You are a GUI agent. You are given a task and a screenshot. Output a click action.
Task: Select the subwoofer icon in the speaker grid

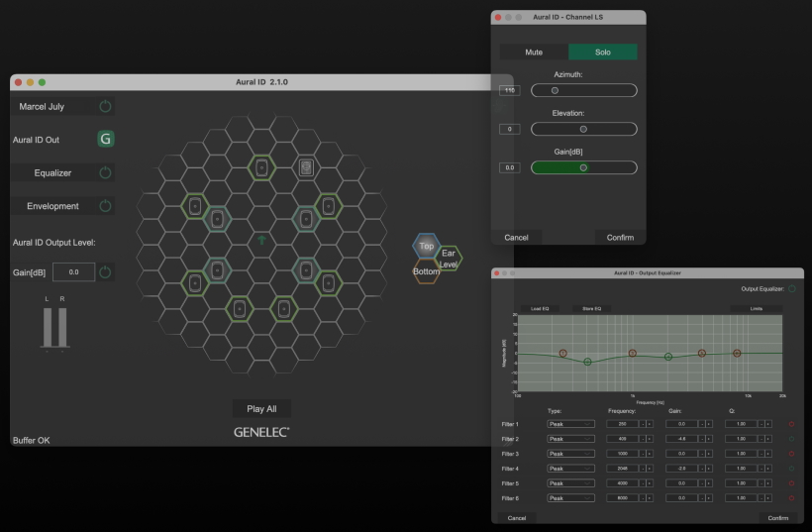[306, 167]
